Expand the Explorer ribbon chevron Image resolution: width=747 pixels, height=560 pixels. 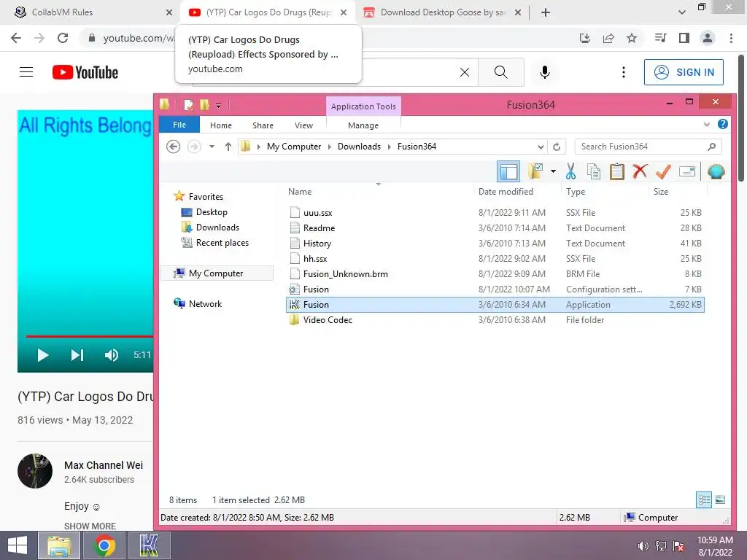(706, 124)
